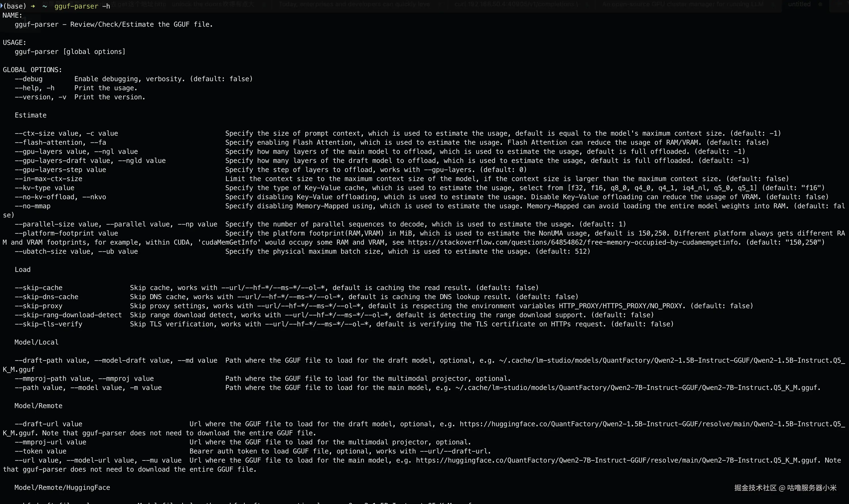Click the 'Model/Remote/HuggingFace' section heading
Image resolution: width=849 pixels, height=504 pixels.
[x=62, y=488]
